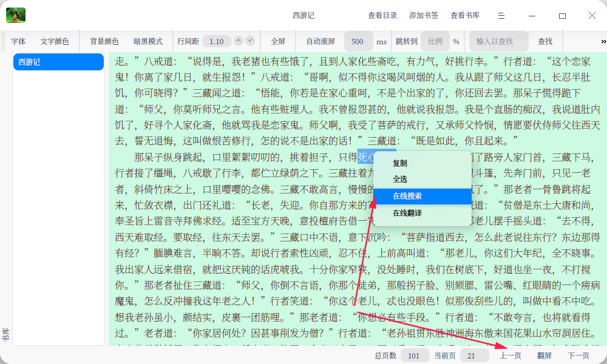Click the 跳转到 jump button
The image size is (607, 364).
click(x=407, y=41)
